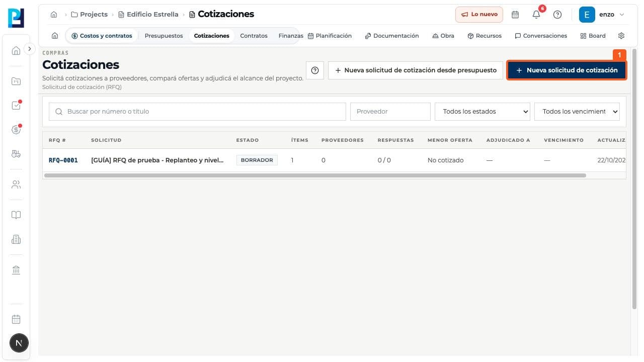Open the settings gear after Board
The height and width of the screenshot is (362, 644).
click(621, 36)
